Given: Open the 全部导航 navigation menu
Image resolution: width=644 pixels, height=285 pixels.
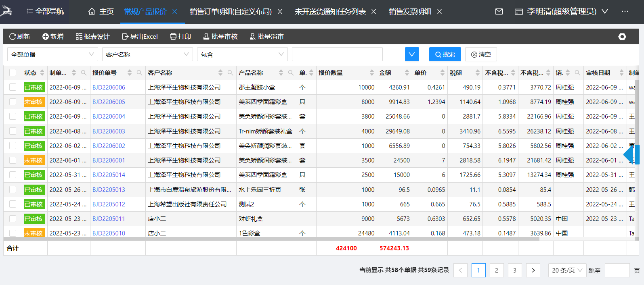Looking at the screenshot, I should [x=45, y=12].
